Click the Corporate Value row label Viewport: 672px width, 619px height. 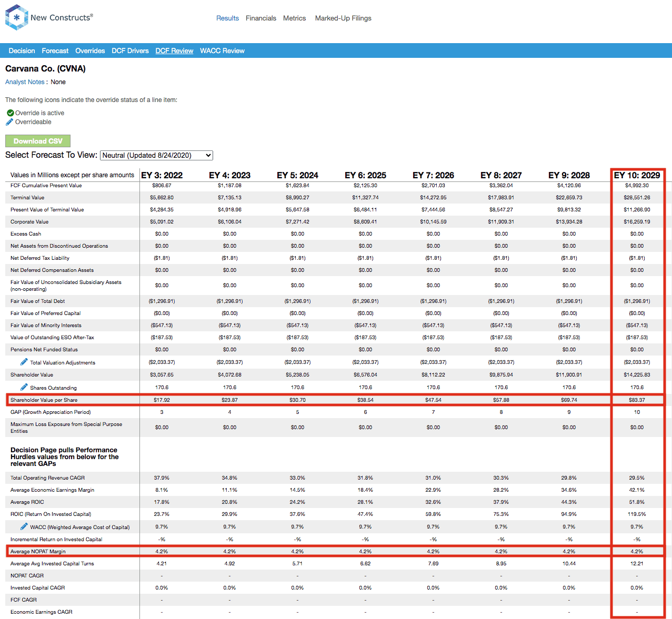pos(29,222)
